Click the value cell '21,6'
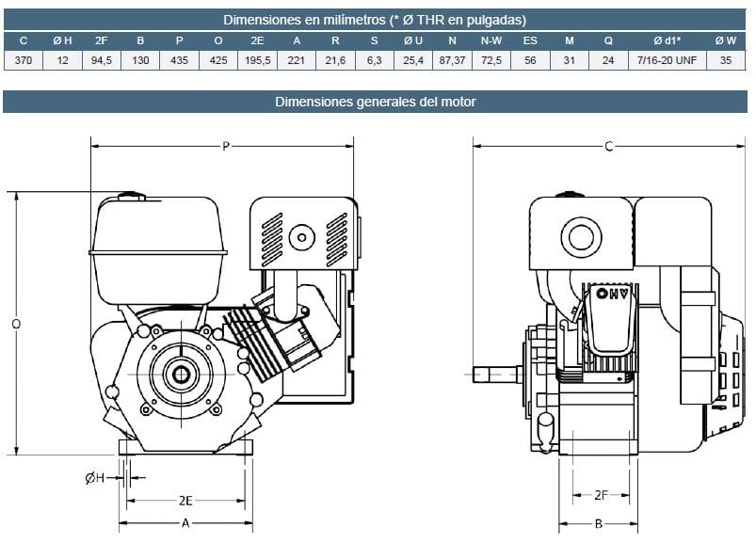The height and width of the screenshot is (543, 756). (335, 61)
